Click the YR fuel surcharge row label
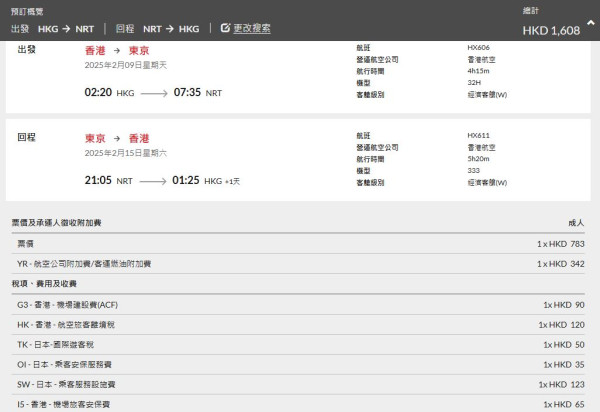The height and width of the screenshot is (412, 600). coord(84,264)
